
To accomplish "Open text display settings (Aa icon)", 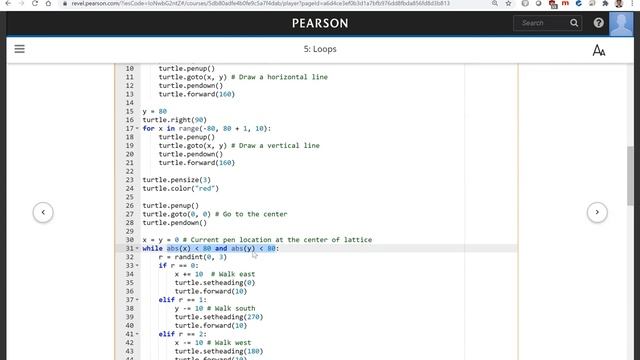I will 599,50.
